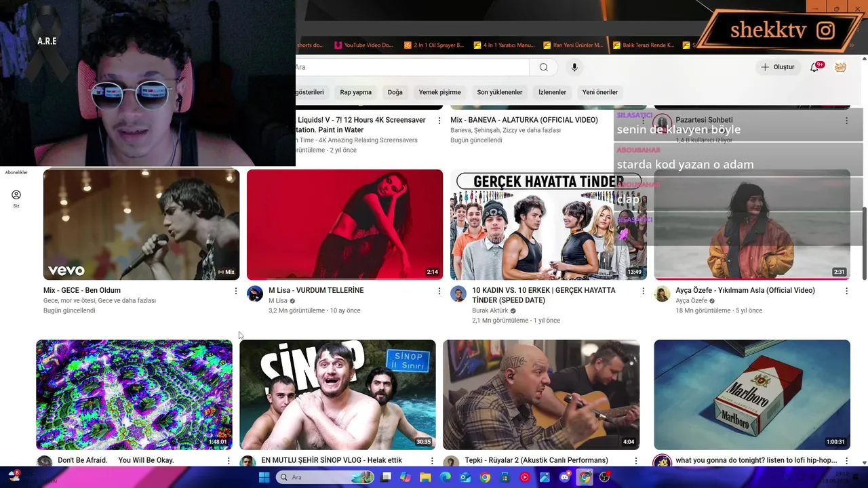Image resolution: width=868 pixels, height=488 pixels.
Task: Open more options for Sinop vlog video
Action: pyautogui.click(x=432, y=461)
